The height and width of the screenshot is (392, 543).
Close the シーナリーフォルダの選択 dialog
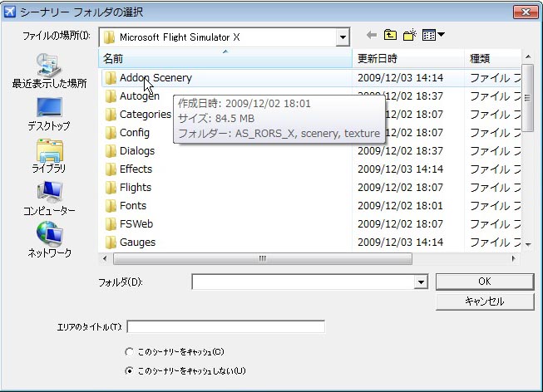pos(526,12)
